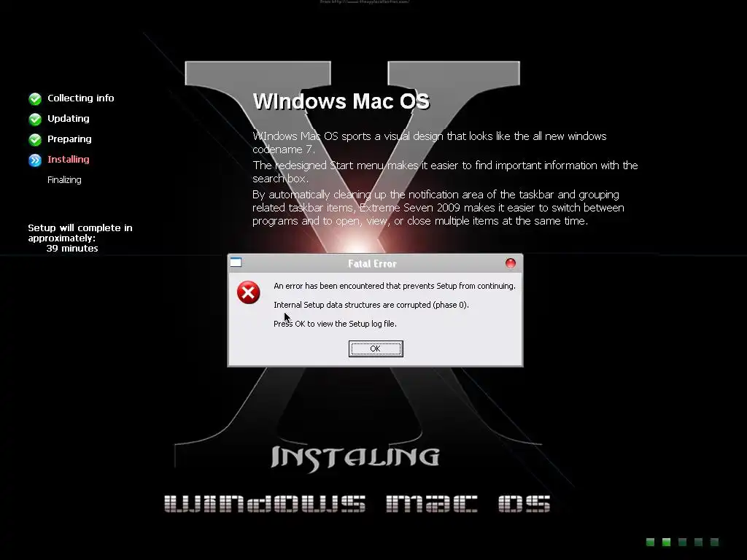Viewport: 747px width, 560px height.
Task: Click the last progress square at right
Action: (714, 542)
